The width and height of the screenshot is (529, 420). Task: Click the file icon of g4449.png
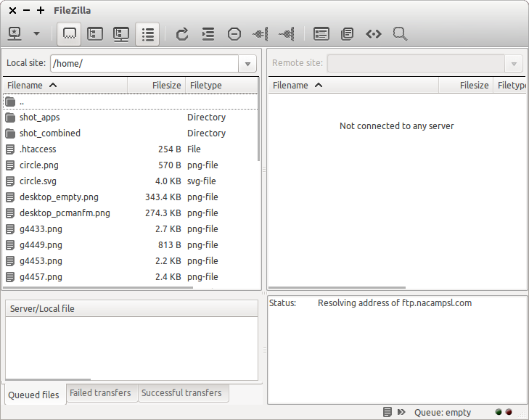point(10,245)
